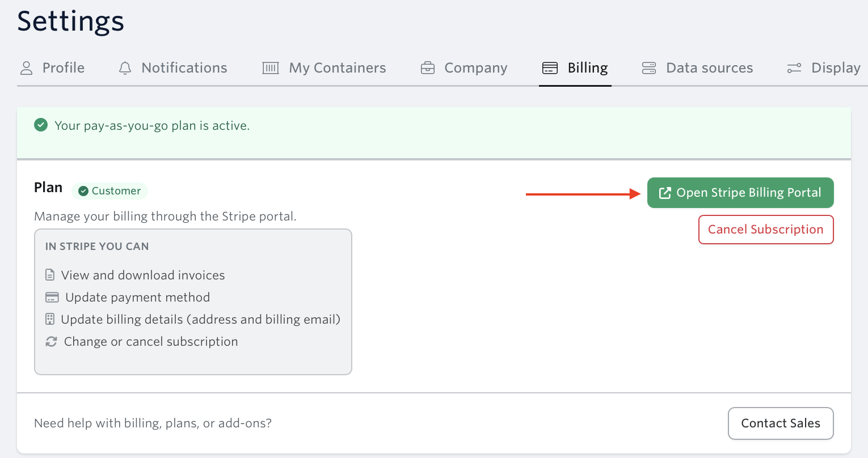Click the payment method card icon

pos(52,298)
